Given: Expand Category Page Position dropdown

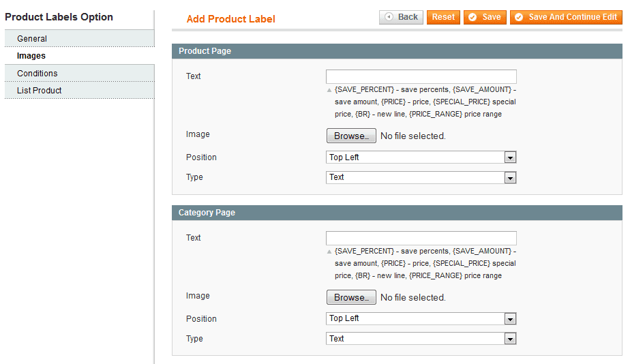Looking at the screenshot, I should click(421, 319).
